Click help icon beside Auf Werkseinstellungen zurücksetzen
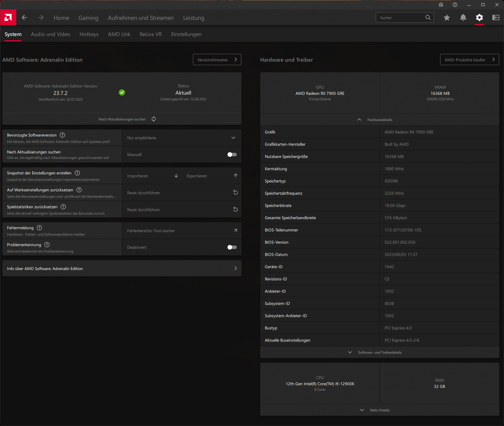 79,190
